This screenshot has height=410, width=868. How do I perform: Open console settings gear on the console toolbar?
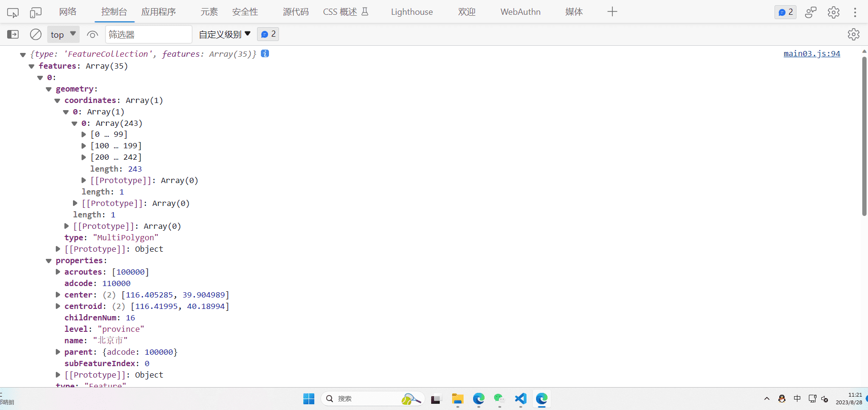coord(854,34)
